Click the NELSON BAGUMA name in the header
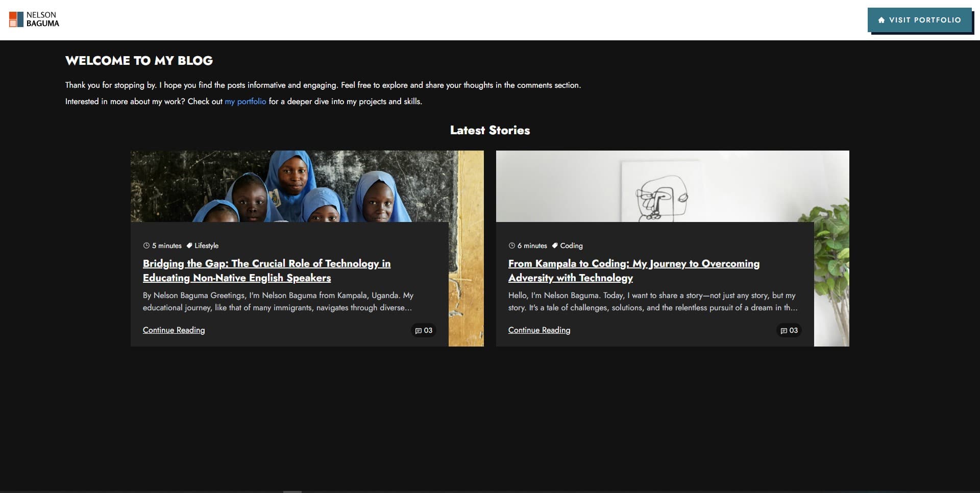 pos(43,19)
